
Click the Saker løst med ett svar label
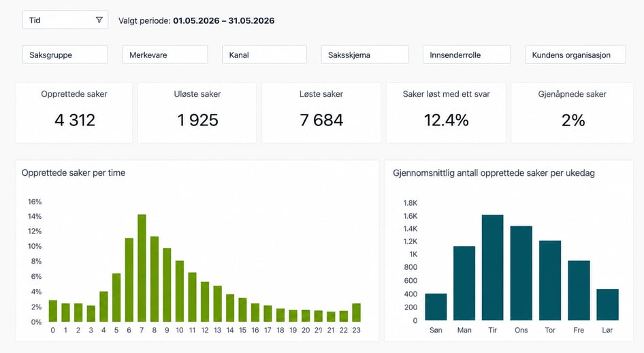pos(447,94)
